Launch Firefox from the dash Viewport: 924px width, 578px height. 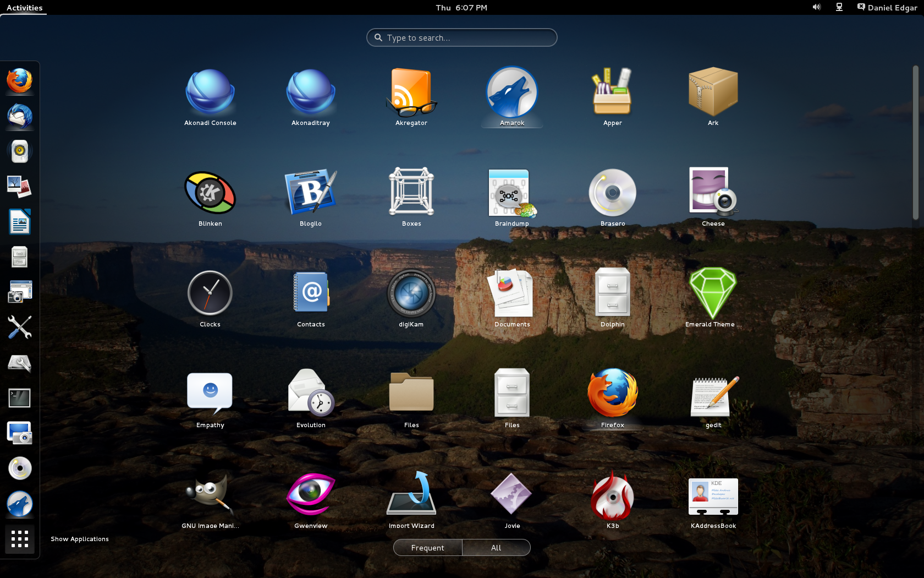20,81
